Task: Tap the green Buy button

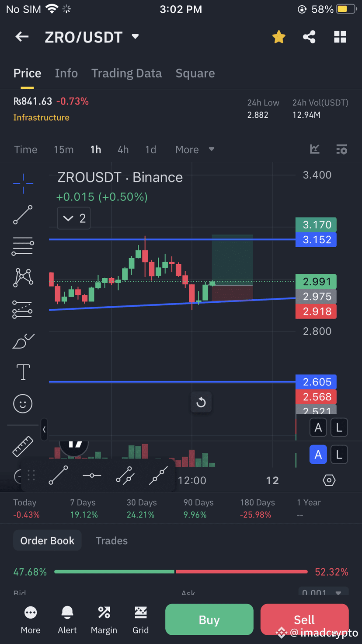Action: [x=209, y=619]
